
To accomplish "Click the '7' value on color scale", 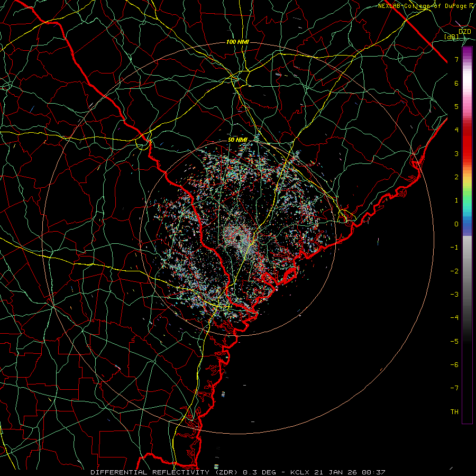I will click(456, 59).
